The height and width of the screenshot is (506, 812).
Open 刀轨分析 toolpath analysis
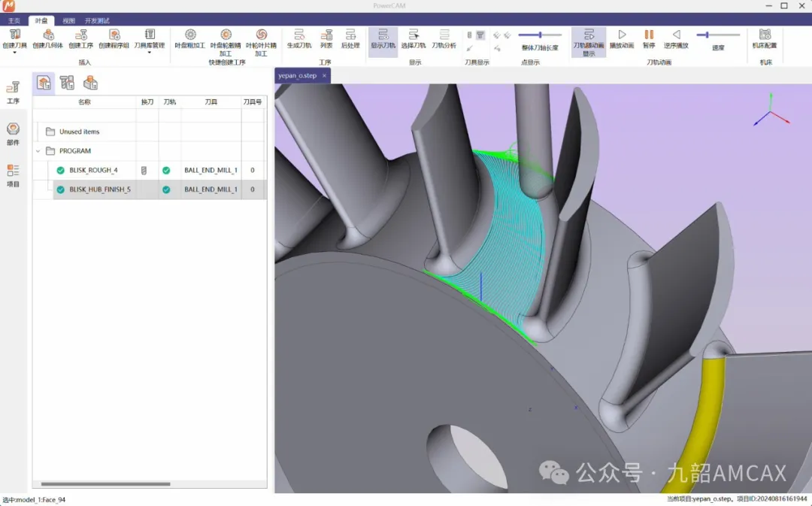point(444,35)
